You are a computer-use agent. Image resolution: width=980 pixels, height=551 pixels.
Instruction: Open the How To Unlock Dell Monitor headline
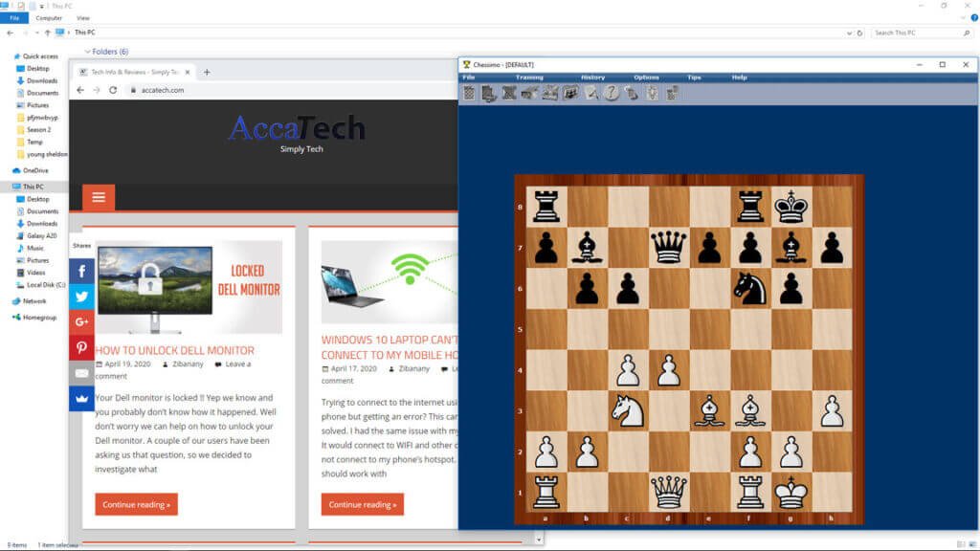coord(175,350)
